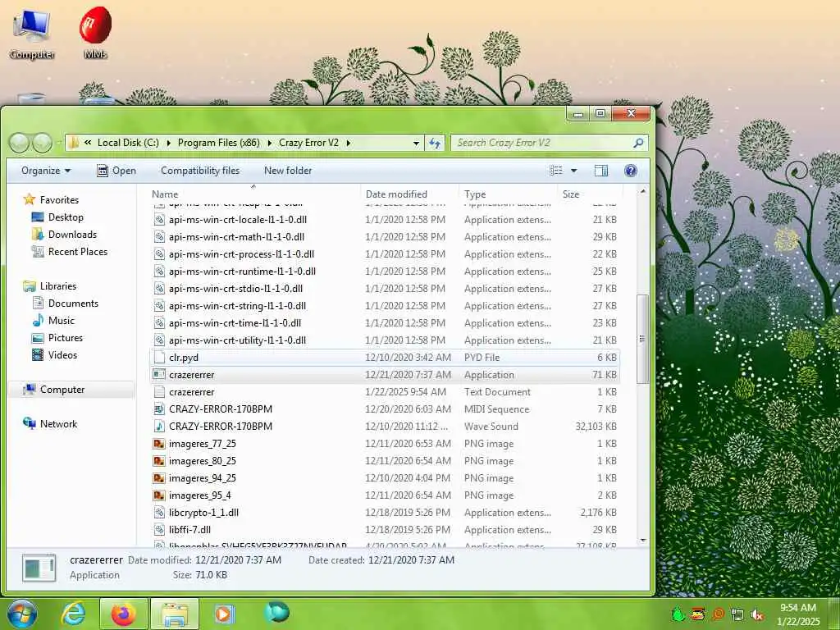This screenshot has width=840, height=630.
Task: Click the teal round app taskbar icon
Action: click(x=276, y=613)
